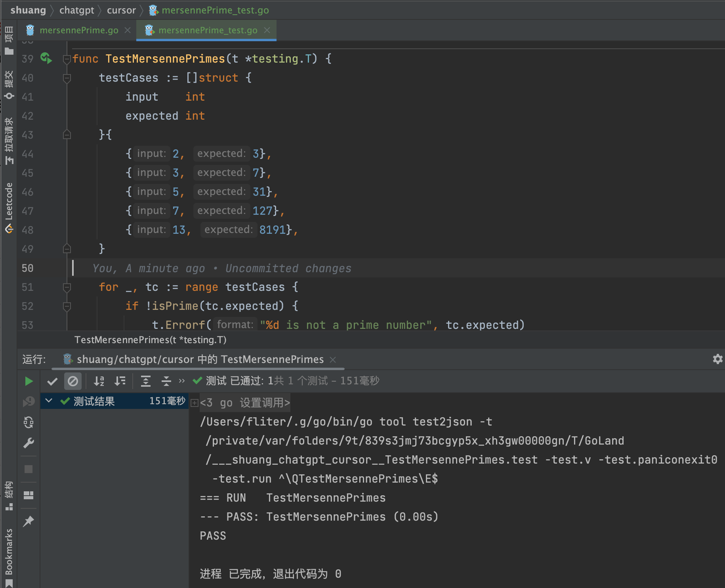Open the Leetcode side panel
Viewport: 725px width, 588px height.
pos(9,206)
